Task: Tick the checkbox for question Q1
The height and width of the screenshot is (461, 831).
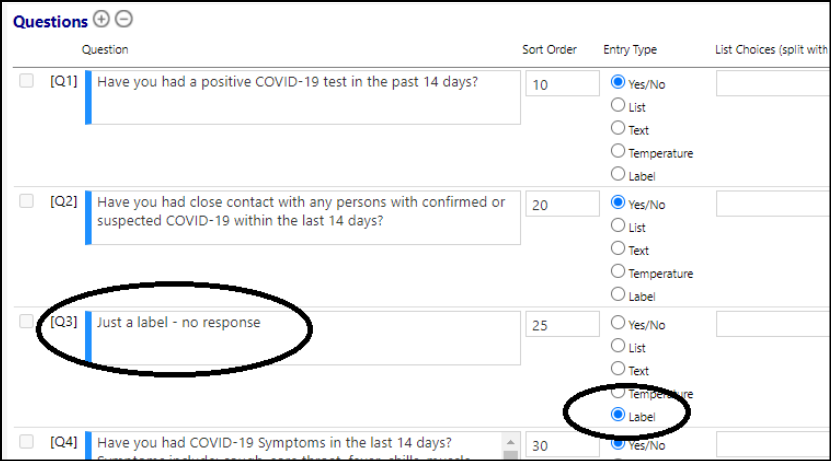Action: pyautogui.click(x=26, y=81)
